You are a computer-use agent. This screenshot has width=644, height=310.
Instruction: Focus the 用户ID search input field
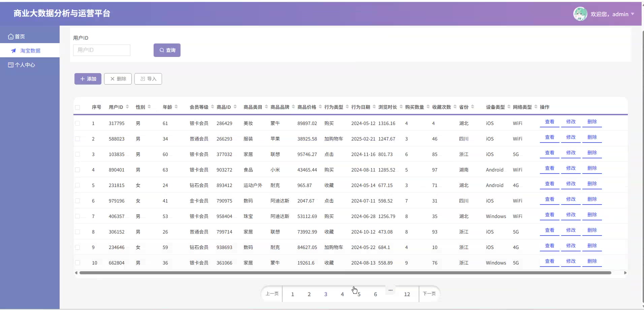click(102, 50)
